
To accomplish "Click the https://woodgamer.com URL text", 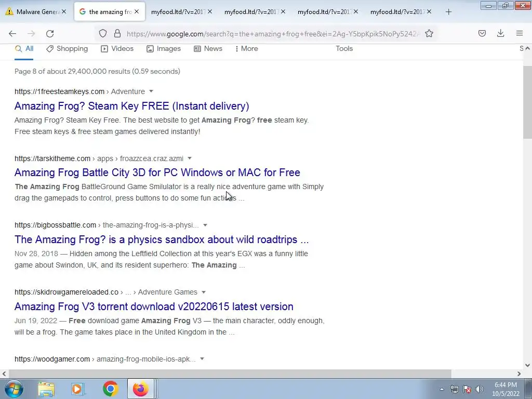I will point(52,359).
